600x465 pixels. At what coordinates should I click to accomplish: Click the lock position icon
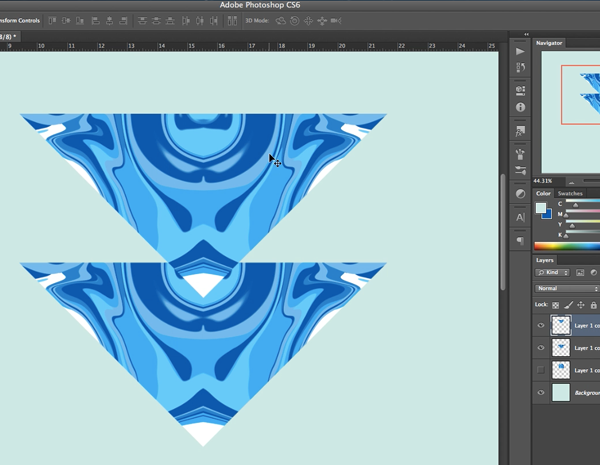[581, 304]
